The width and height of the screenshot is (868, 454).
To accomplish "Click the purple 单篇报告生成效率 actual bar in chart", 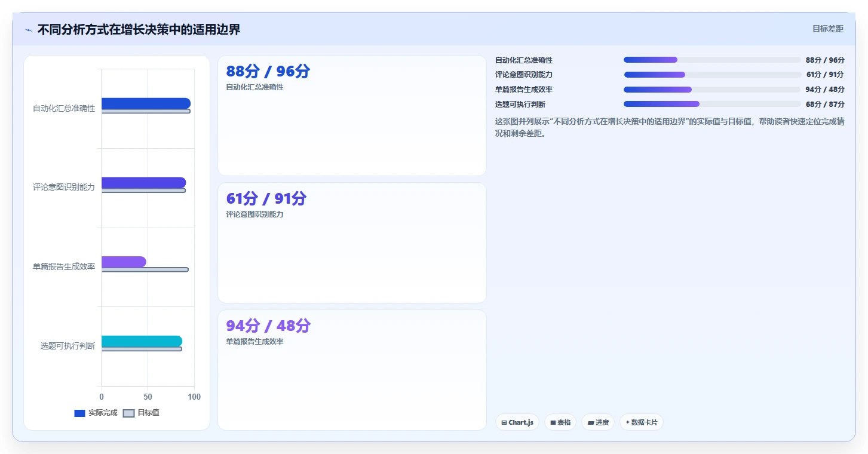I will point(124,262).
